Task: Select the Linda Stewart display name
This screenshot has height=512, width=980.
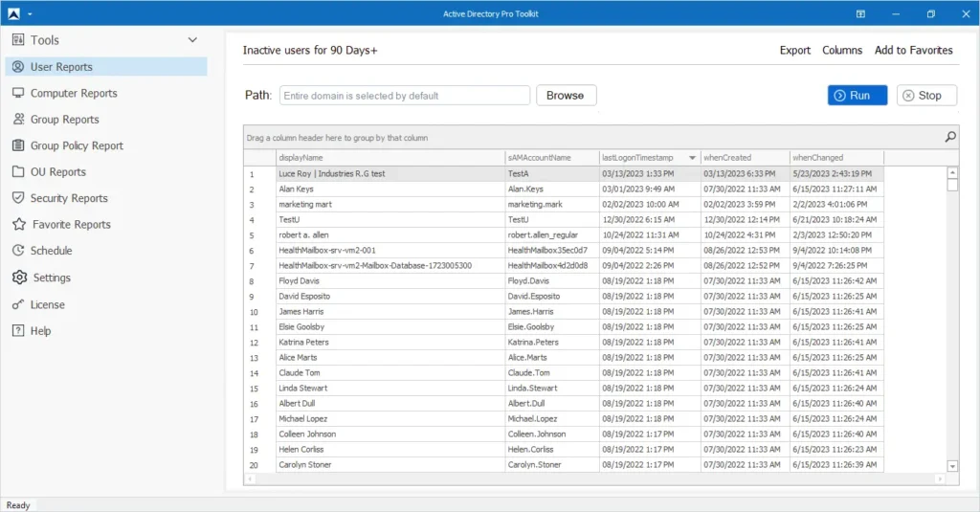Action: tap(390, 389)
